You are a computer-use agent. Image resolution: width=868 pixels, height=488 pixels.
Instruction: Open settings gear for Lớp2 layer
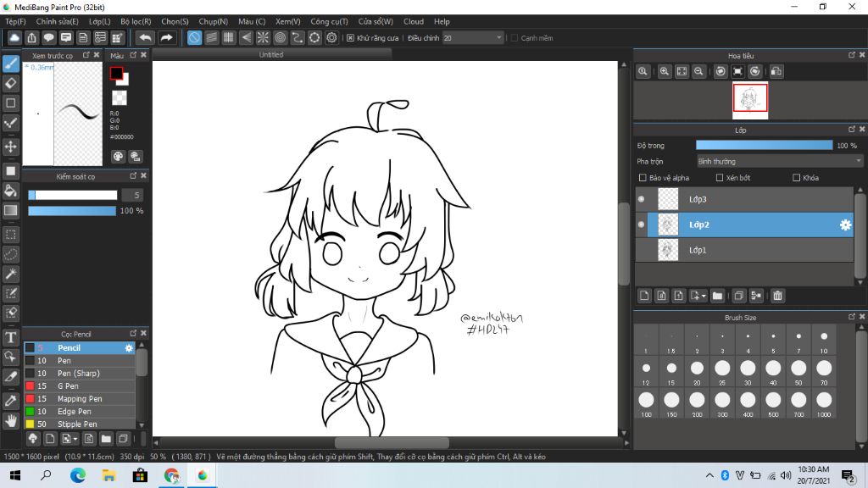coord(845,225)
